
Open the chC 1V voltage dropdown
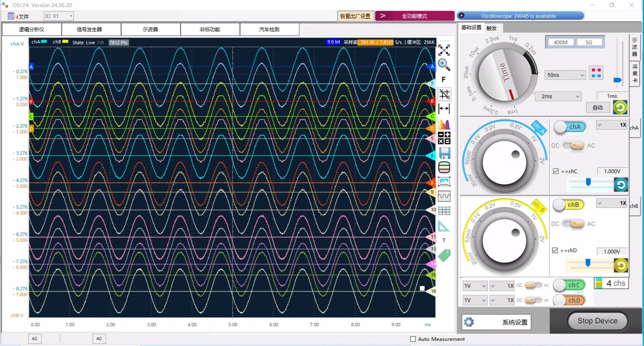(475, 286)
